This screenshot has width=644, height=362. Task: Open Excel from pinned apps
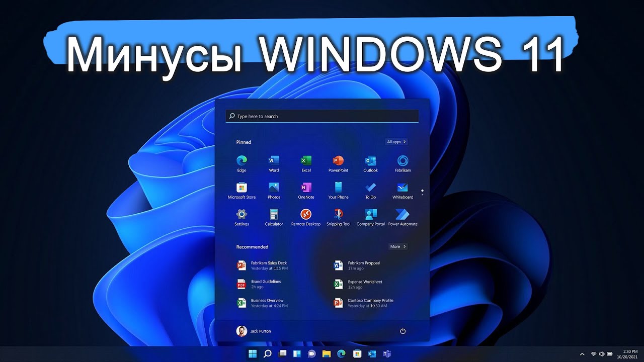[x=306, y=164]
